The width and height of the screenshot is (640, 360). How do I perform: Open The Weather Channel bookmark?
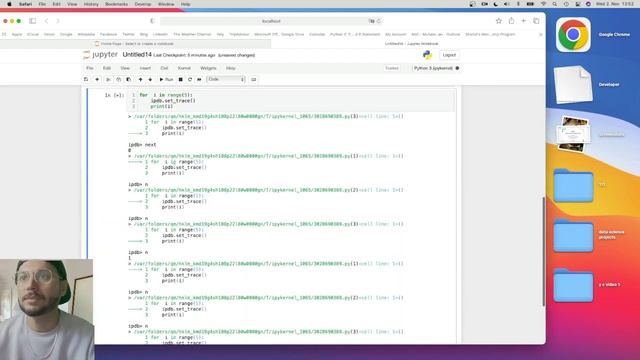192,34
